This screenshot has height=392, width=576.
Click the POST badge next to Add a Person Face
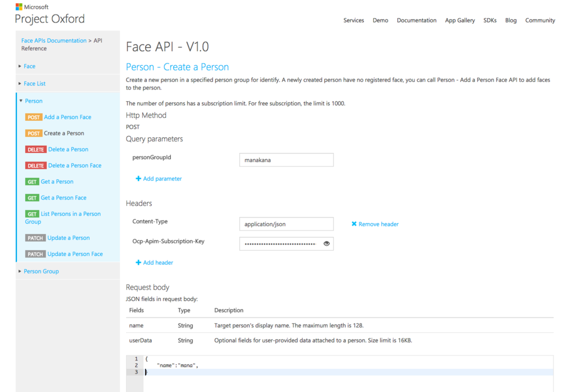click(x=33, y=117)
